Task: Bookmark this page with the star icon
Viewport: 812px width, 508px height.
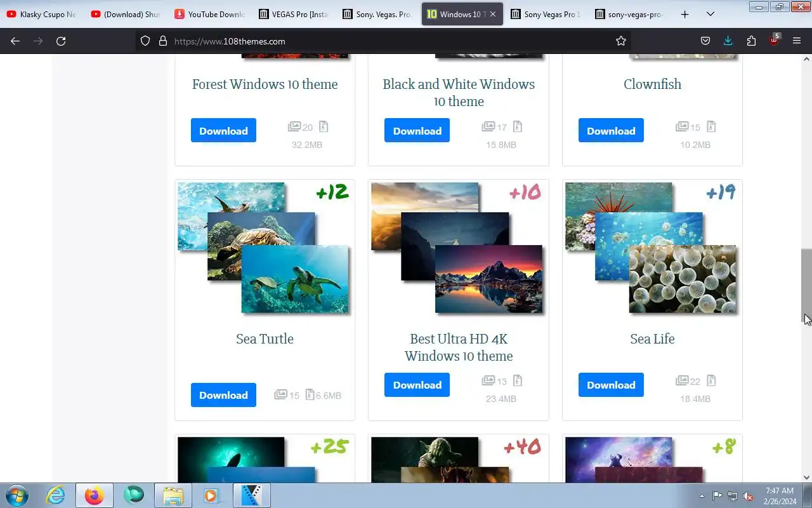Action: tap(621, 41)
